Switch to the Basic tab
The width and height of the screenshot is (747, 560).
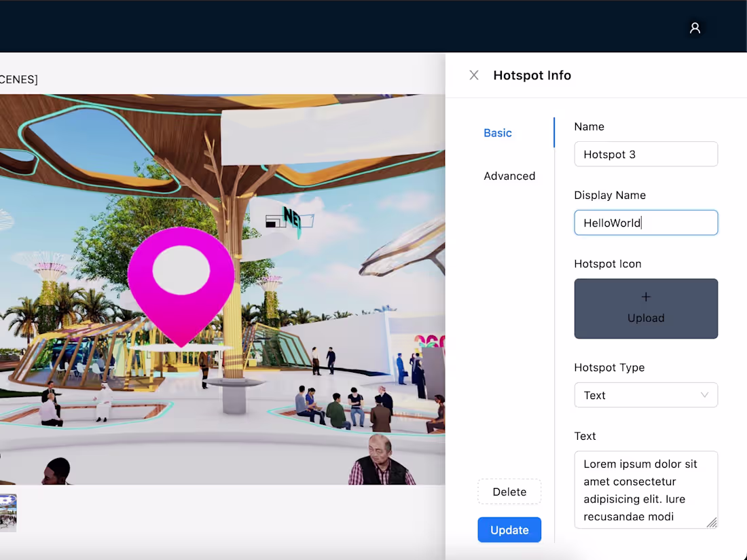click(498, 133)
